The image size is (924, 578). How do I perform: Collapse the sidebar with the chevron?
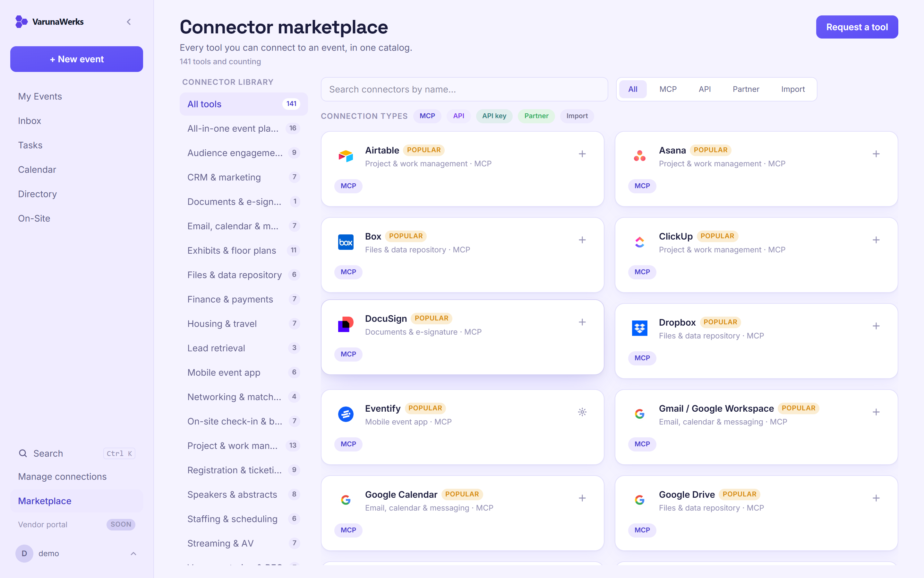coord(129,22)
